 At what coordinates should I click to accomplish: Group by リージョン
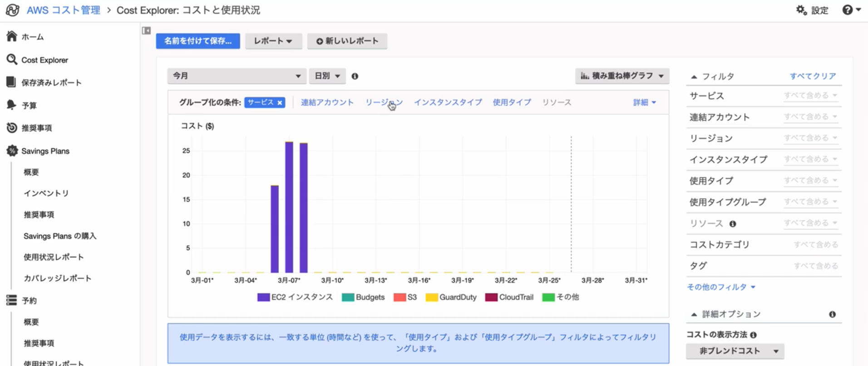(x=384, y=103)
